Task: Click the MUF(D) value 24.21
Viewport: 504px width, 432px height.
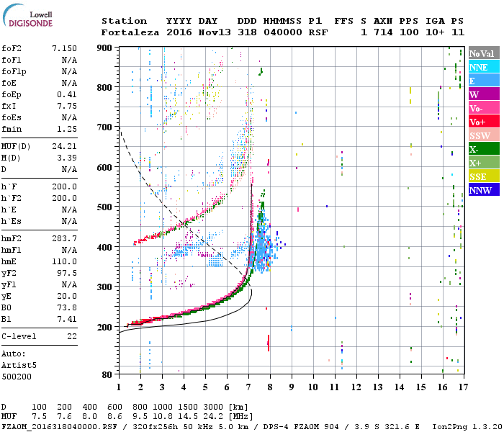Action: [64, 146]
